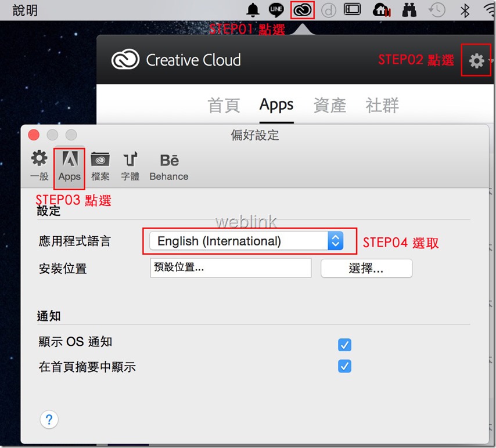Open the Time Machine menu bar icon

click(437, 10)
